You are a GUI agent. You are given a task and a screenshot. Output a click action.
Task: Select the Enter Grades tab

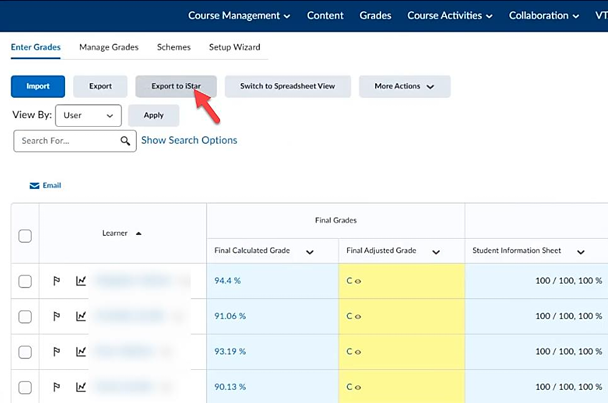36,47
